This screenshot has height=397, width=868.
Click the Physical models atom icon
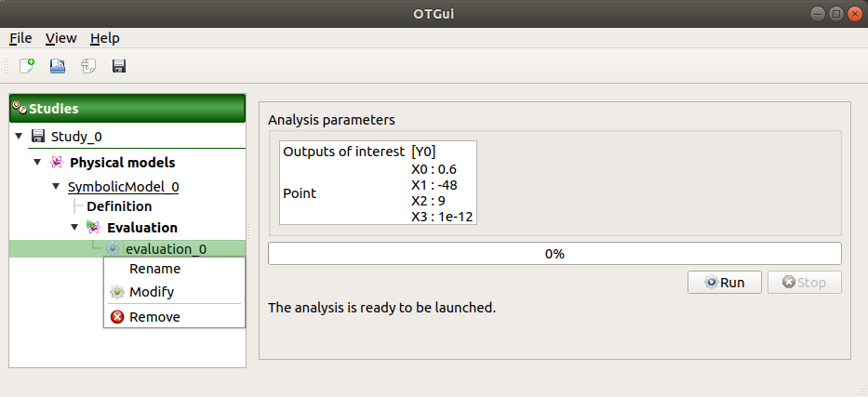point(56,163)
